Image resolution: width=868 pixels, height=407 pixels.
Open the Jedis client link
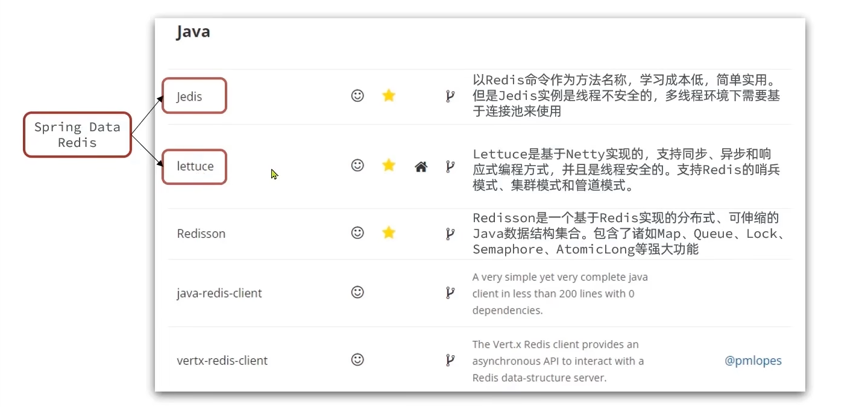click(x=189, y=96)
